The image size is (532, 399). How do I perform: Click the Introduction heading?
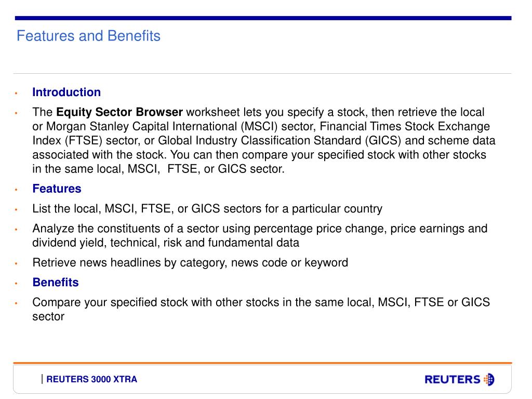66,92
